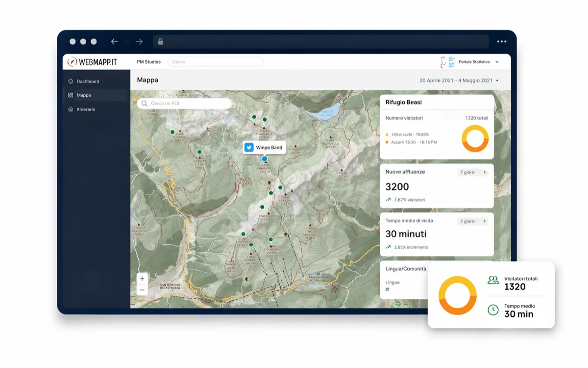The image size is (588, 368).
Task: Click the clock icon beside Tempo medio
Action: (493, 310)
